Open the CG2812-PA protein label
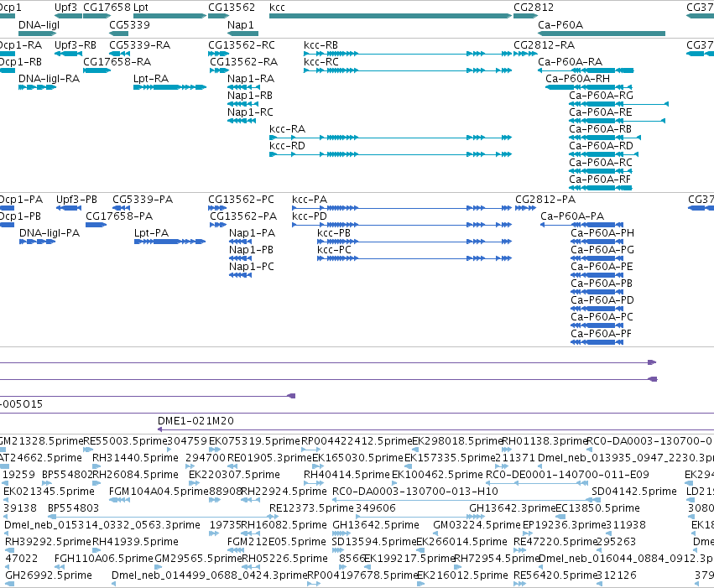The height and width of the screenshot is (588, 714). [x=545, y=200]
